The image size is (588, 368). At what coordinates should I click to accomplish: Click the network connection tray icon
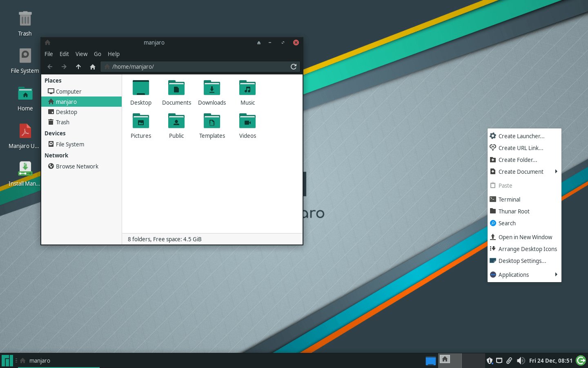499,361
